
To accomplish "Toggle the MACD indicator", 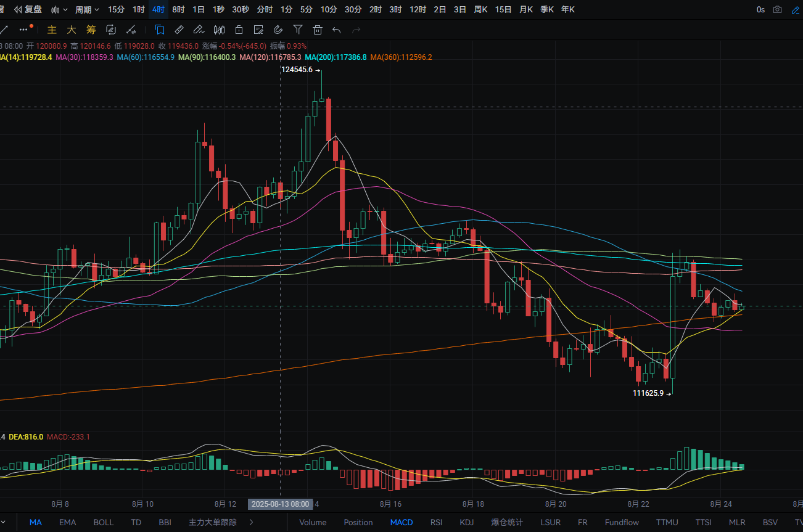I will [x=401, y=522].
